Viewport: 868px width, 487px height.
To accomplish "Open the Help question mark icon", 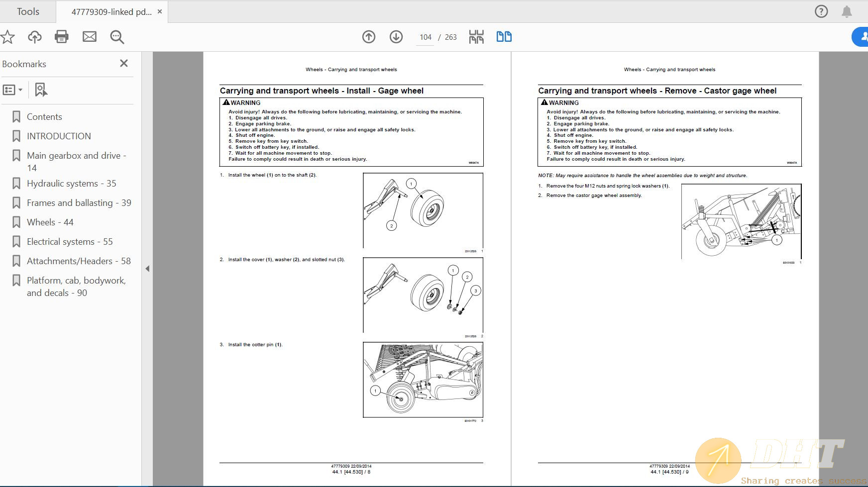I will [x=821, y=11].
